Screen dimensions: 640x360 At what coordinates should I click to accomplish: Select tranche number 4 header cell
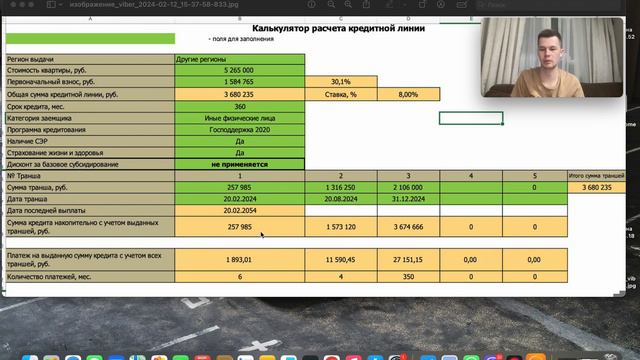471,176
